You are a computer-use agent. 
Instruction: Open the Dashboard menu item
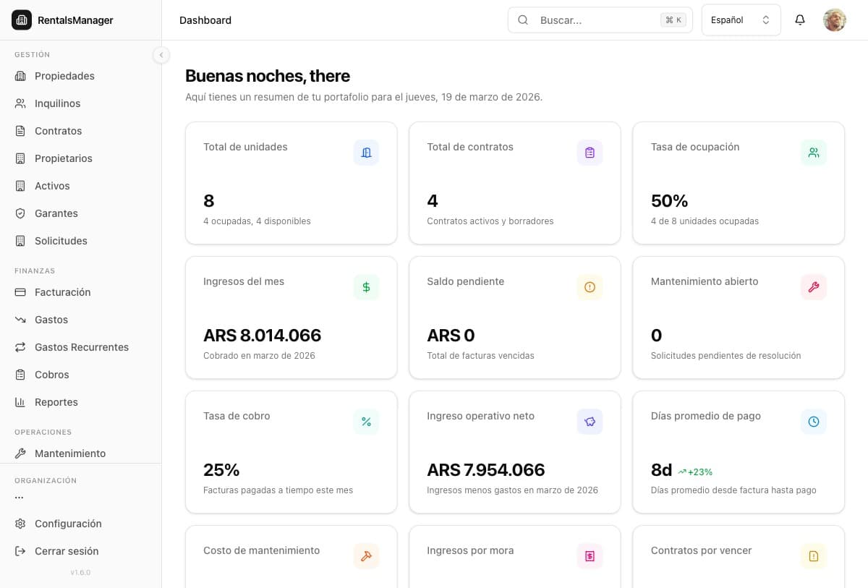(205, 20)
